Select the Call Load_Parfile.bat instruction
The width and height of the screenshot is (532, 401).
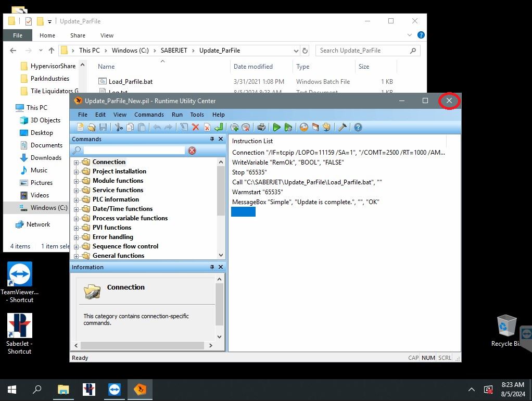(x=307, y=182)
